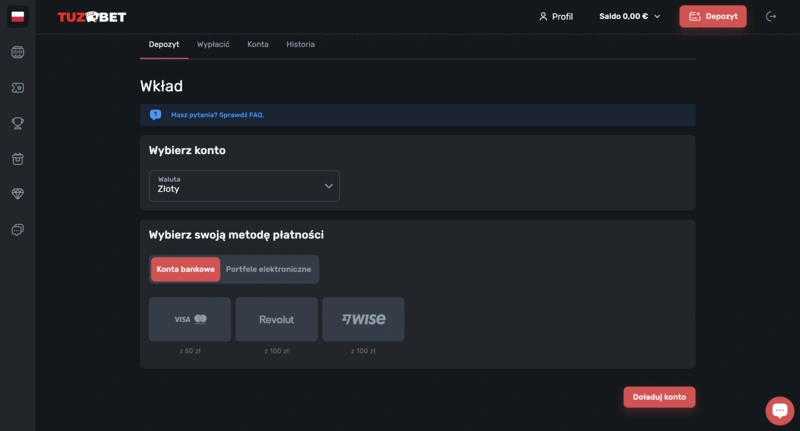800x431 pixels.
Task: Go to the Konta tab
Action: [x=257, y=45]
